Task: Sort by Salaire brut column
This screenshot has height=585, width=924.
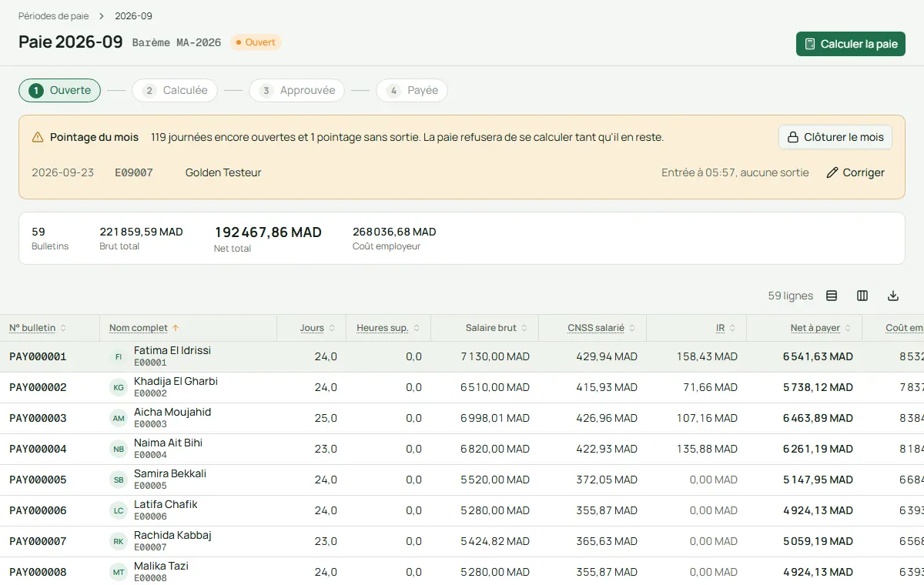Action: pos(497,328)
